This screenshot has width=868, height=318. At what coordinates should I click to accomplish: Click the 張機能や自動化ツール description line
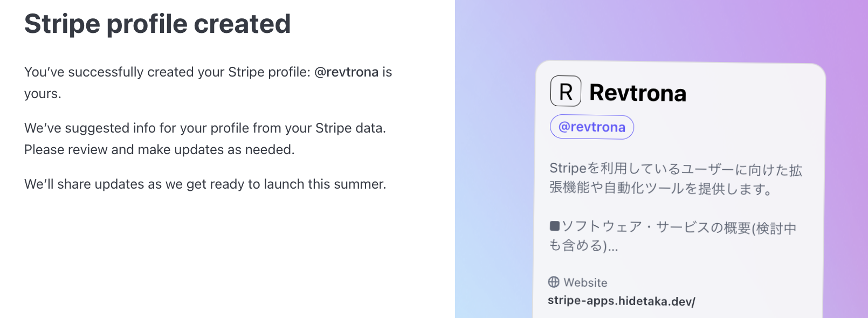click(661, 188)
